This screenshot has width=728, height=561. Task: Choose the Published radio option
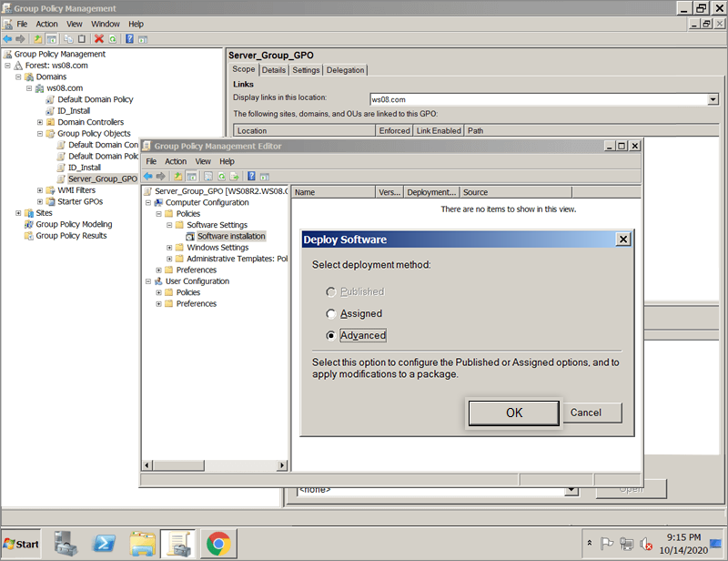point(331,291)
